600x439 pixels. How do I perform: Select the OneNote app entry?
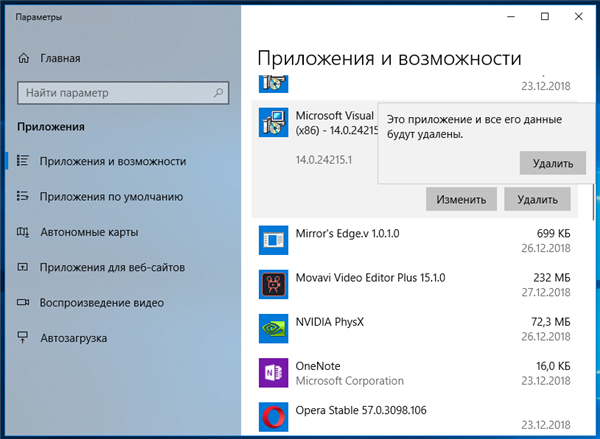pos(414,373)
